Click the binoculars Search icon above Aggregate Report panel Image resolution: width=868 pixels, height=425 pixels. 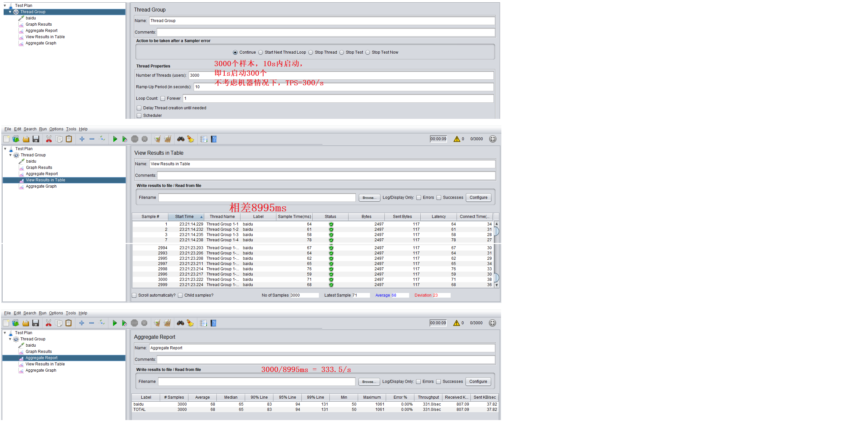pyautogui.click(x=180, y=323)
